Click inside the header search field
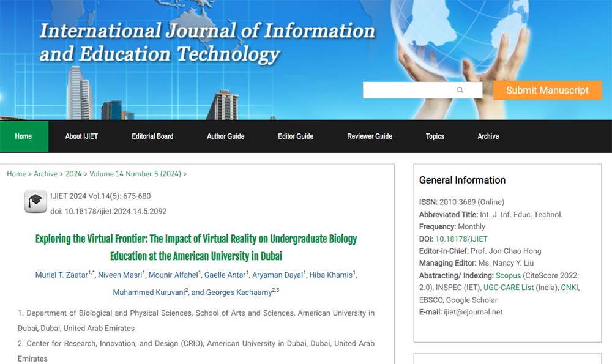This screenshot has height=364, width=612. coord(422,90)
